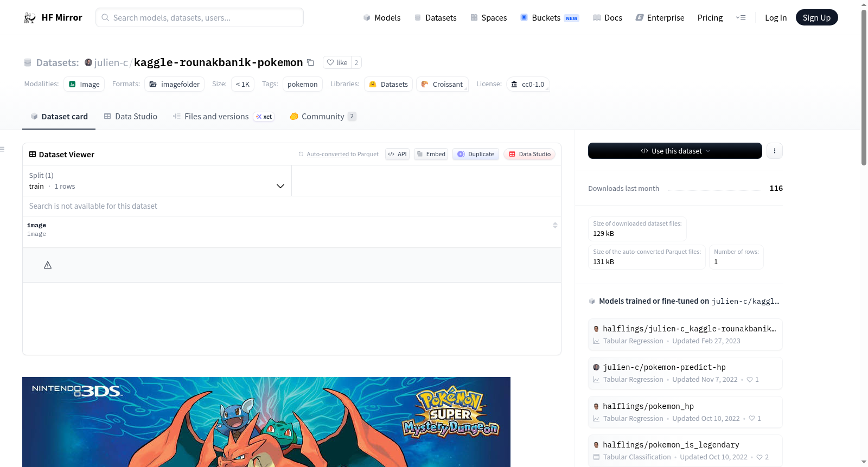The width and height of the screenshot is (868, 467).
Task: Go to Models in top navigation
Action: click(382, 18)
